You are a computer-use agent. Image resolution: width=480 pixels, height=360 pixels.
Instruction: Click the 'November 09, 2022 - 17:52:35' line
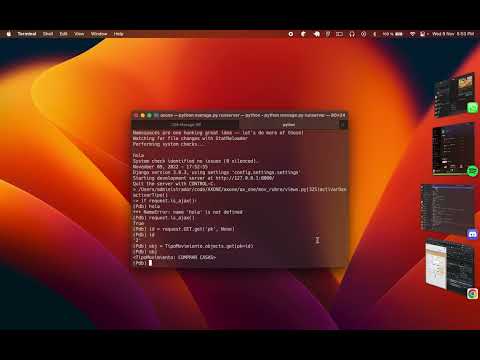click(x=170, y=167)
